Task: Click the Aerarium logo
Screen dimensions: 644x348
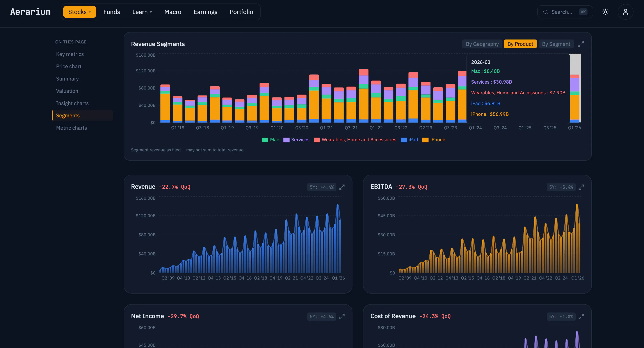Action: click(30, 12)
